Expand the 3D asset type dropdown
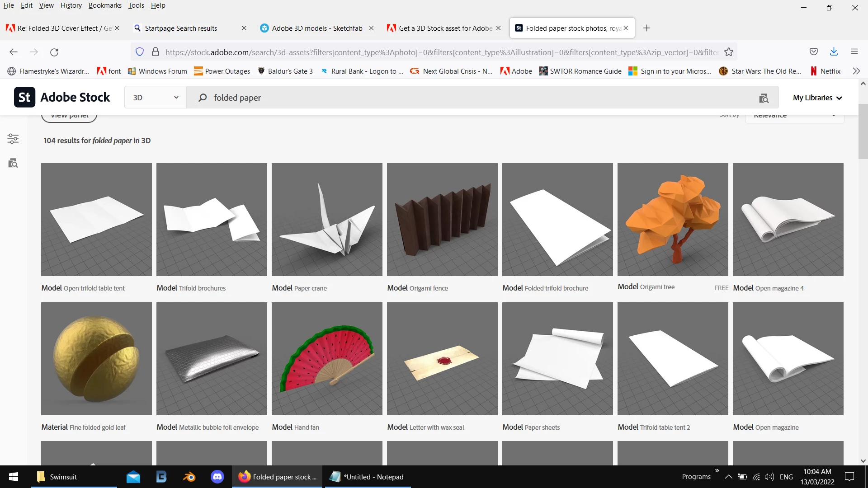868x488 pixels. [x=155, y=98]
